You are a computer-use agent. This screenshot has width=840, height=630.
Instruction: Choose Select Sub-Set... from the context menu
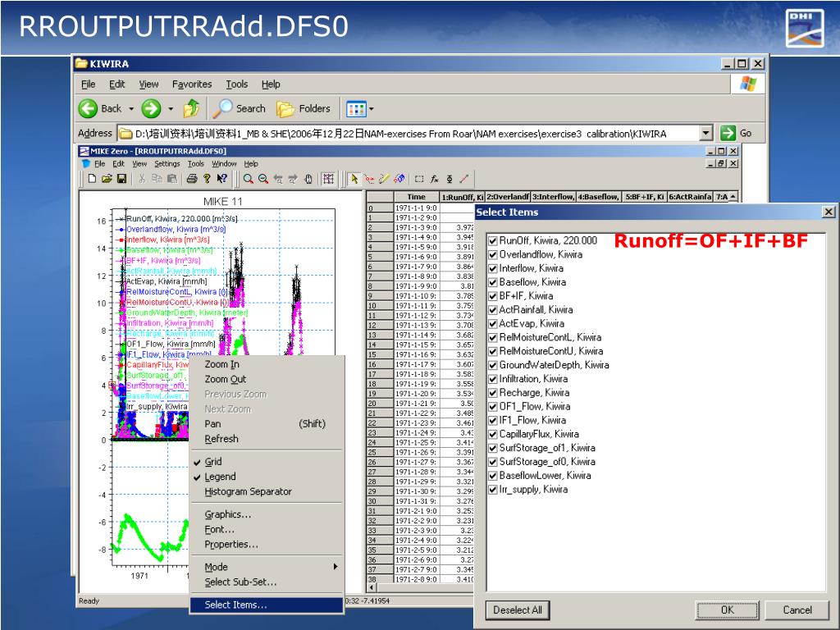[x=267, y=582]
